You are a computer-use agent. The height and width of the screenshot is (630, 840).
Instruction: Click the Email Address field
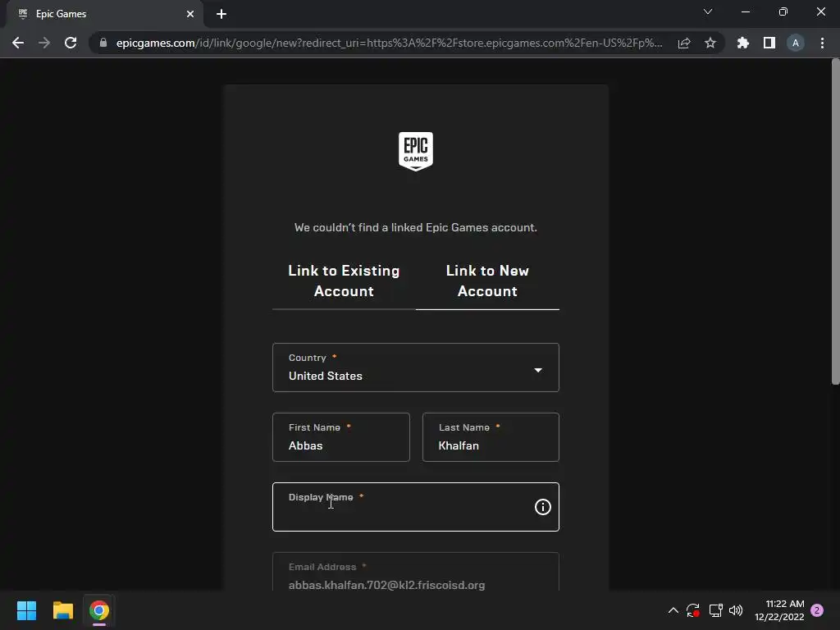click(416, 572)
